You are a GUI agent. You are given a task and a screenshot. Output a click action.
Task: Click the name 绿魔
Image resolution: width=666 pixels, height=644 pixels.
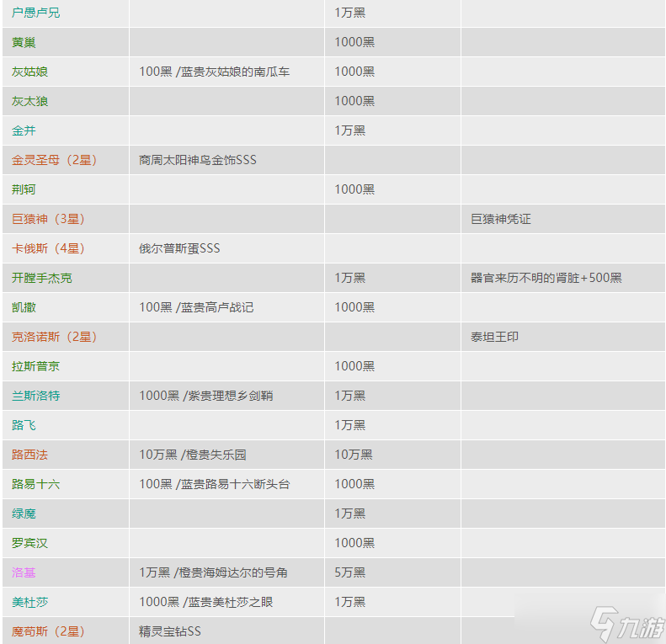[24, 514]
